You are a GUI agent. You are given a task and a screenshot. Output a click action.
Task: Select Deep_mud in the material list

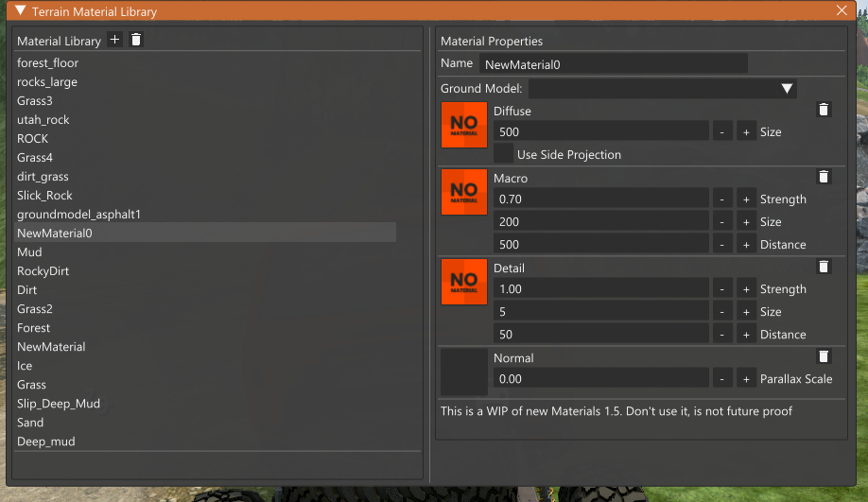[205, 441]
